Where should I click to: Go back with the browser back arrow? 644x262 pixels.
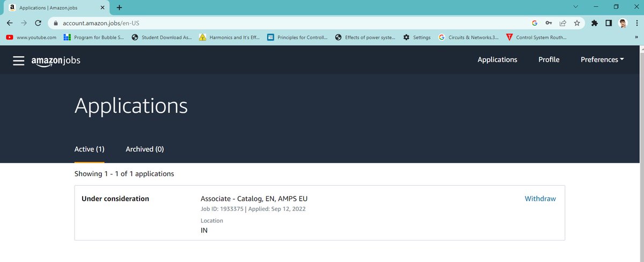10,23
